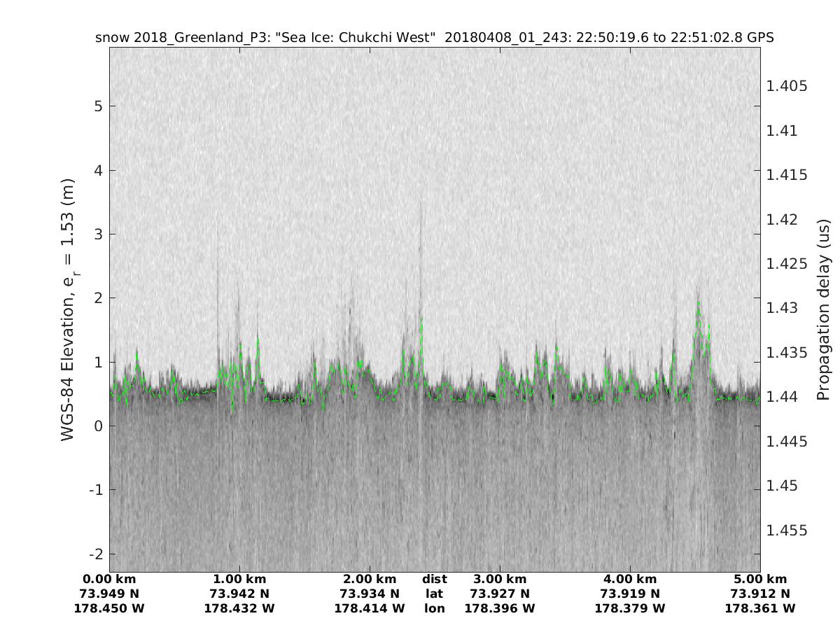The height and width of the screenshot is (630, 840).
Task: Click the tallest green surface peak near 4.5 km
Action: (x=698, y=304)
